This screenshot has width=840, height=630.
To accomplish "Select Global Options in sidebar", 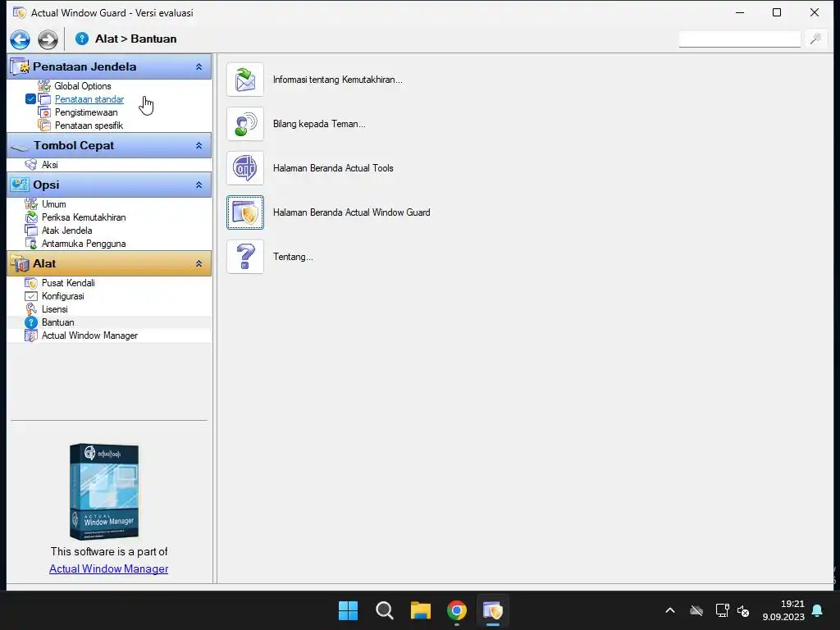I will [x=83, y=86].
